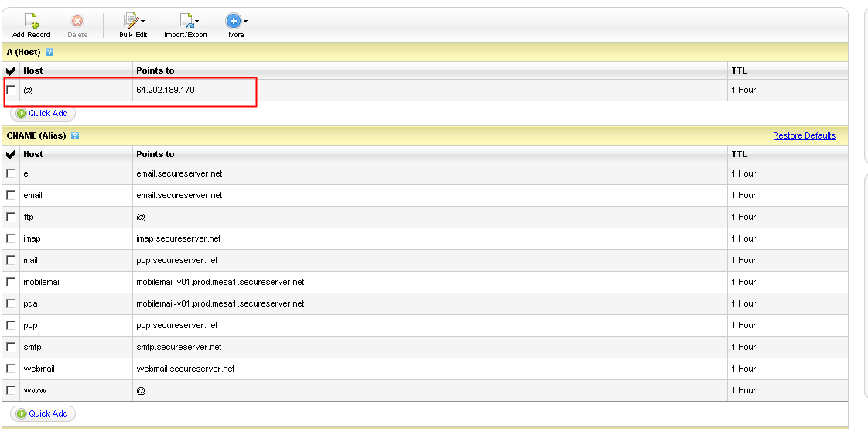
Task: Open help icon next to A (Host)
Action: point(50,52)
